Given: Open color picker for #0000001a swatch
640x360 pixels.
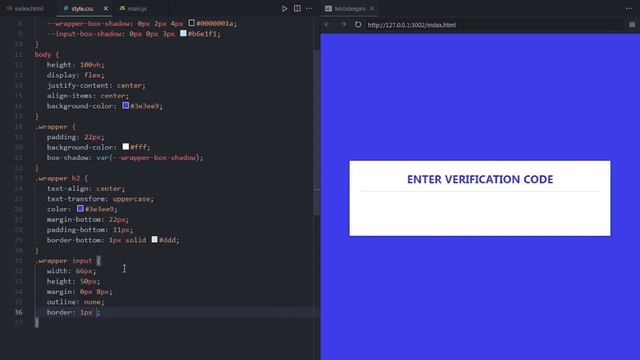Looking at the screenshot, I should (x=191, y=23).
